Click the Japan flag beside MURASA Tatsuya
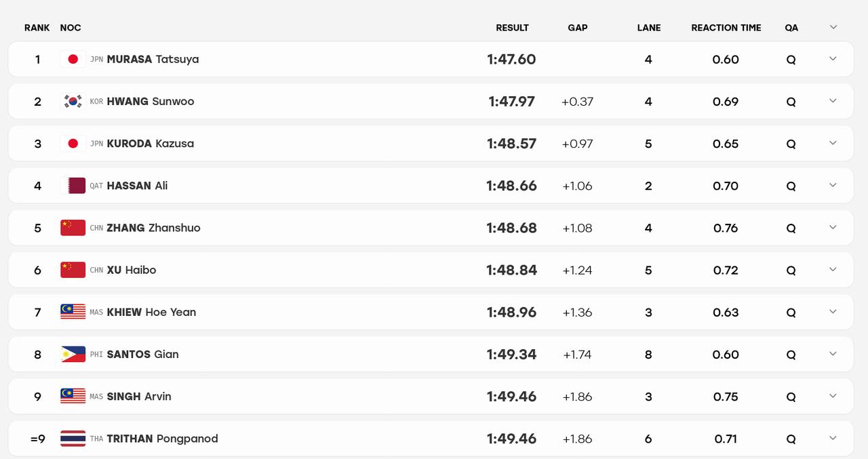This screenshot has height=459, width=868. (73, 60)
